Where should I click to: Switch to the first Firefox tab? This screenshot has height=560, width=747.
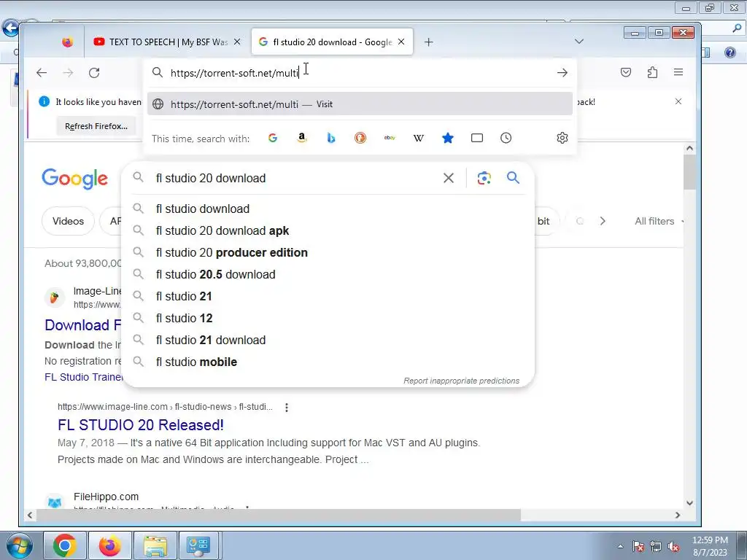click(x=68, y=42)
